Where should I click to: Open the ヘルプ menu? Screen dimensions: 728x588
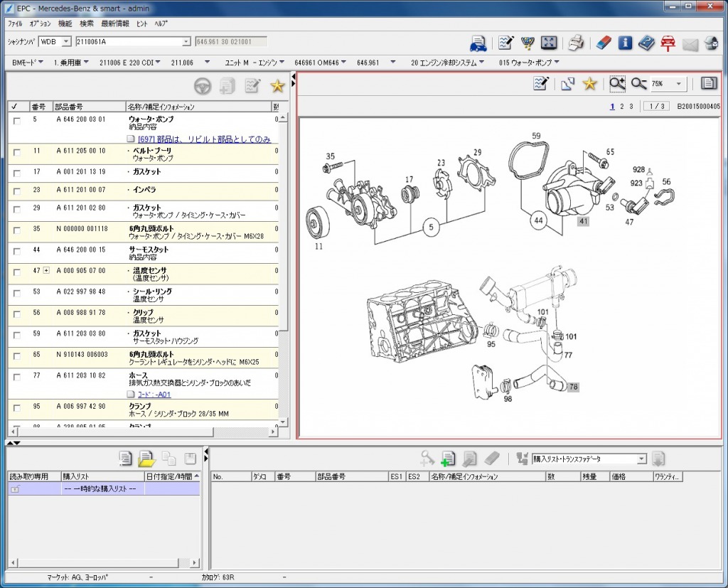(x=161, y=23)
